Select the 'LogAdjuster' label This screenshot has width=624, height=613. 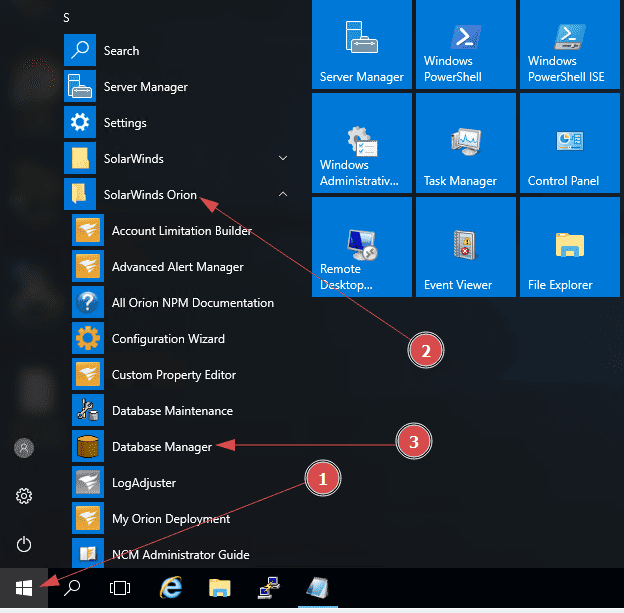tap(144, 483)
